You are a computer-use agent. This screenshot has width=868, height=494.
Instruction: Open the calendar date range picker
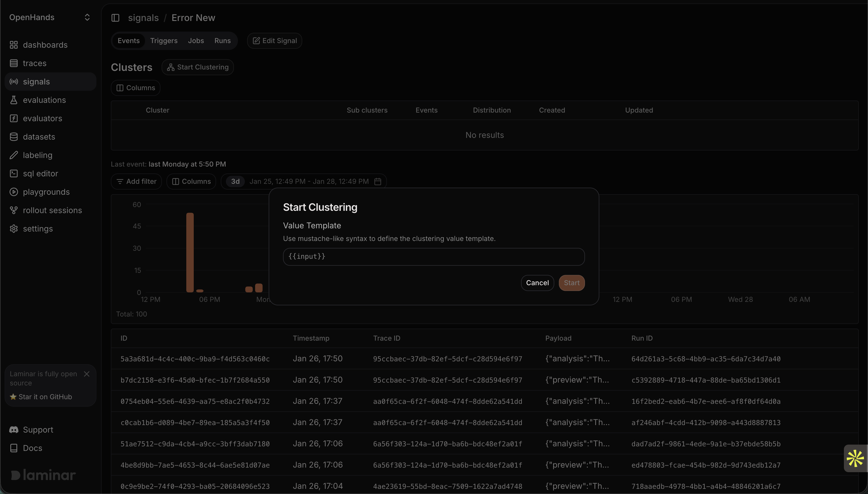[378, 182]
